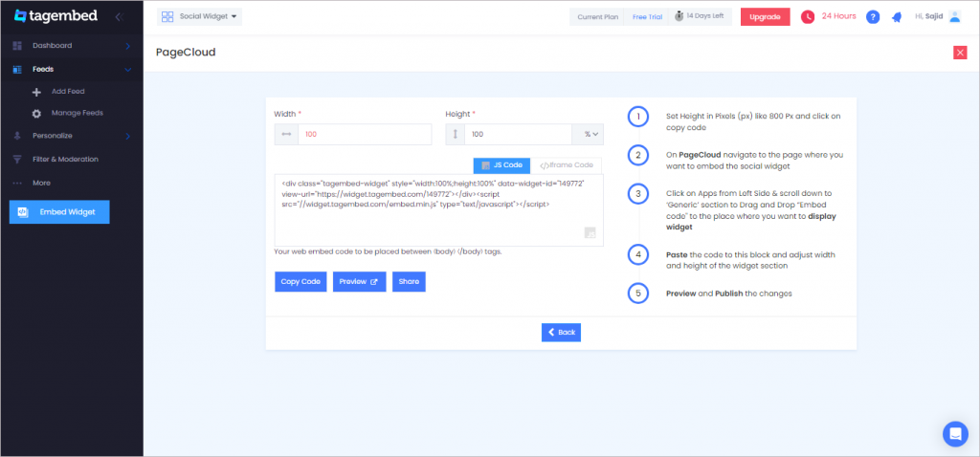Click the Filter & Moderation funnel icon
The width and height of the screenshot is (980, 457).
(17, 160)
